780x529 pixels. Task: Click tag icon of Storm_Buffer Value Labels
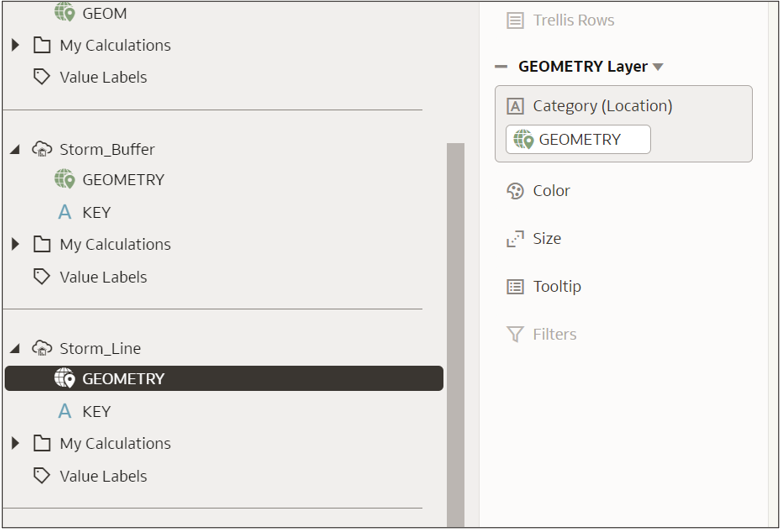coord(42,277)
